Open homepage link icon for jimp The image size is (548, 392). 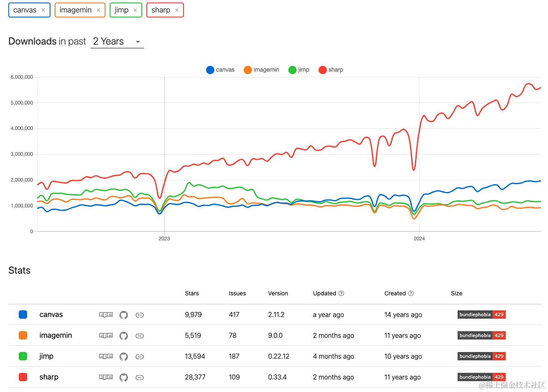(140, 357)
